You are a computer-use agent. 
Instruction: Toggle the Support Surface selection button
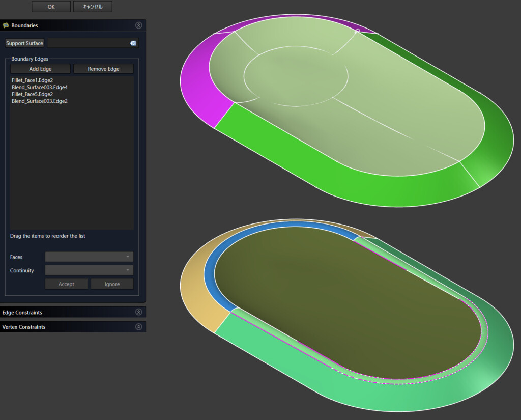coord(24,43)
